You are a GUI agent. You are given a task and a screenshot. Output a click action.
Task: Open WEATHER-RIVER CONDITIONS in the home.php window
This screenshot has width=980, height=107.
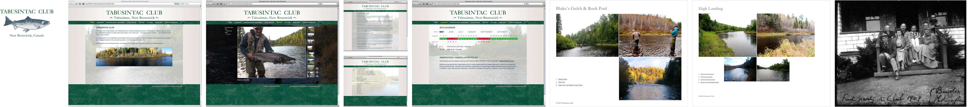click(115, 22)
